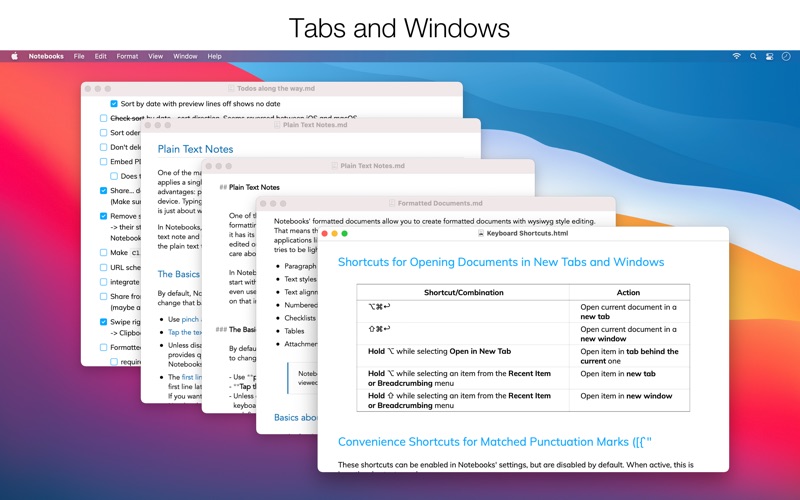Viewport: 800px width, 500px height.
Task: Click the Formatted Documents.md window title bar
Action: point(436,203)
